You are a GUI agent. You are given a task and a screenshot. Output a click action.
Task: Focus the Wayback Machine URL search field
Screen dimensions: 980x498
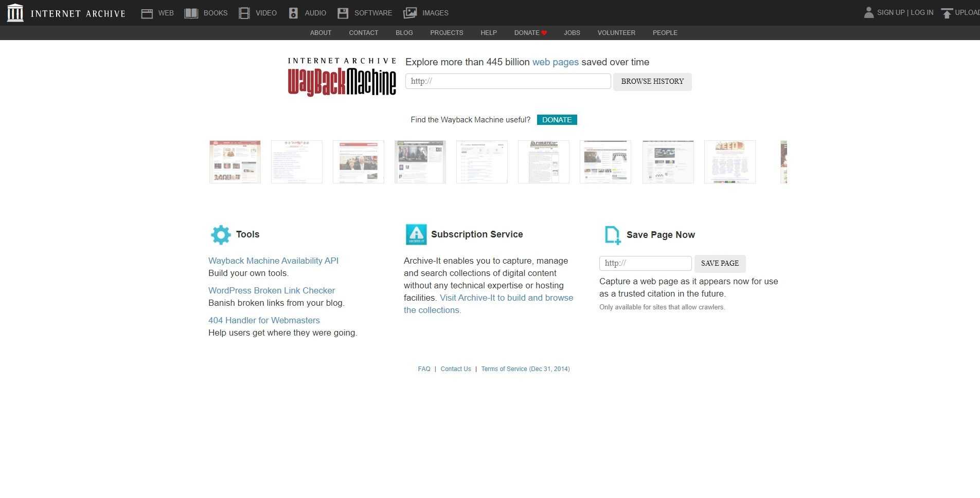pos(508,81)
